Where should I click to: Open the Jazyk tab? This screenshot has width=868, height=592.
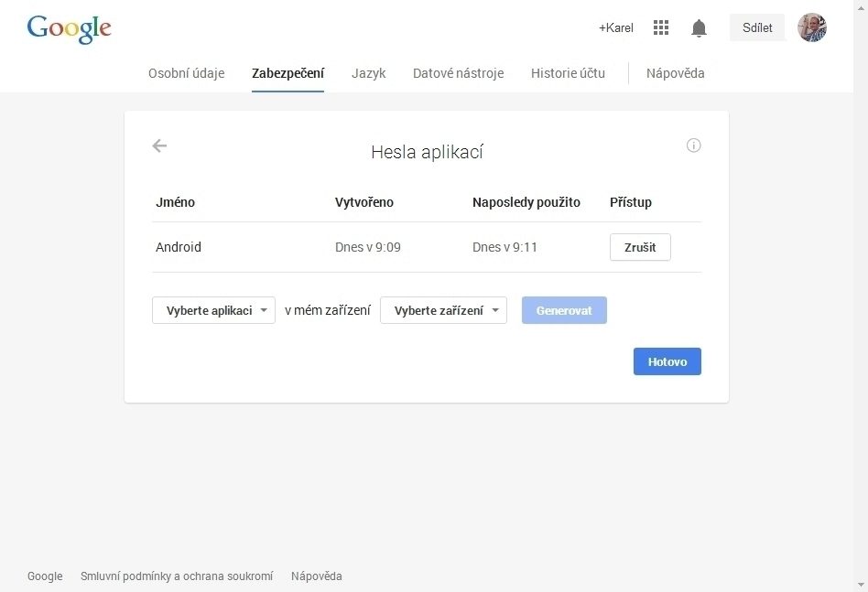coord(369,73)
